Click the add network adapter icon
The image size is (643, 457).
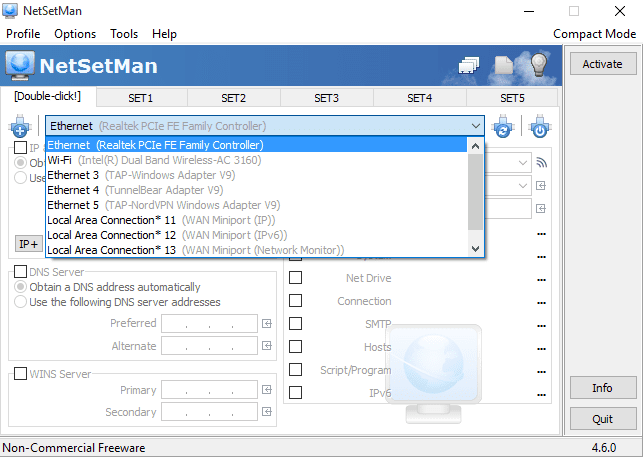20,127
